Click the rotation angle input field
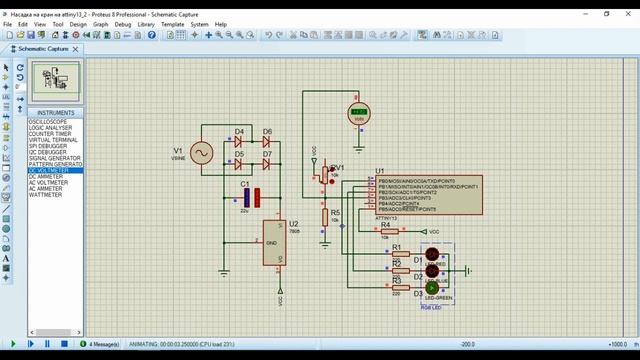Image resolution: width=640 pixels, height=360 pixels. 20,87
